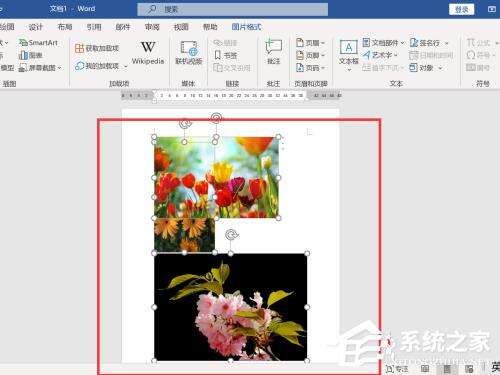This screenshot has height=375, width=500.
Task: Open the Wikipedia add-in
Action: 148,53
